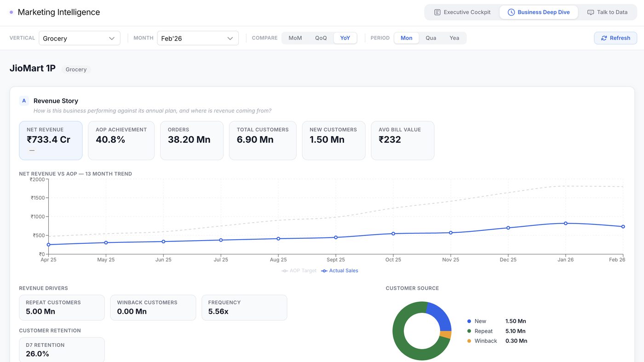The image size is (644, 362).
Task: Click the Executive Cockpit document icon
Action: (x=437, y=12)
